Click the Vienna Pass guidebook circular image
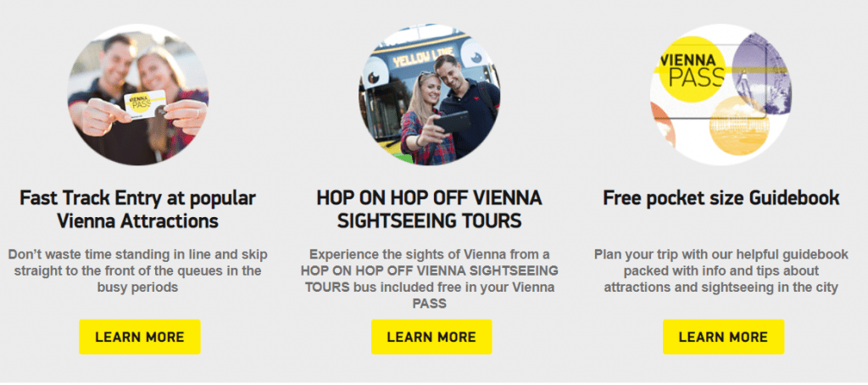Image resolution: width=868 pixels, height=385 pixels. [721, 95]
